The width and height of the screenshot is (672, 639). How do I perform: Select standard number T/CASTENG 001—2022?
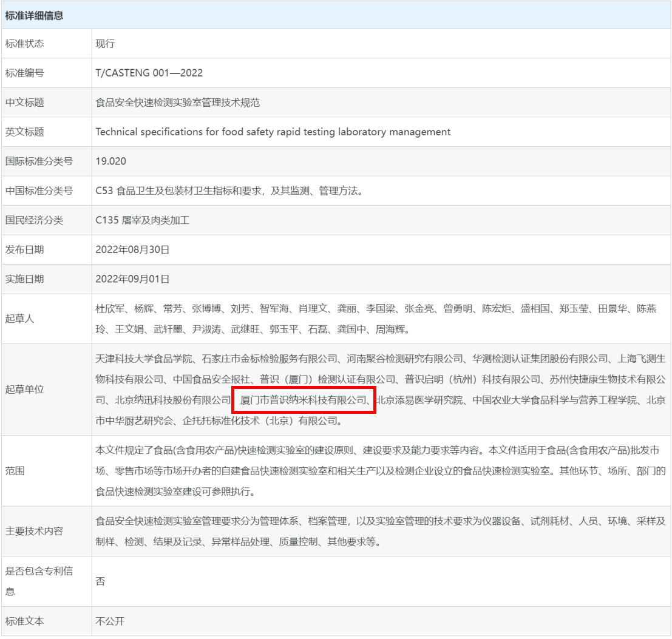[x=149, y=73]
